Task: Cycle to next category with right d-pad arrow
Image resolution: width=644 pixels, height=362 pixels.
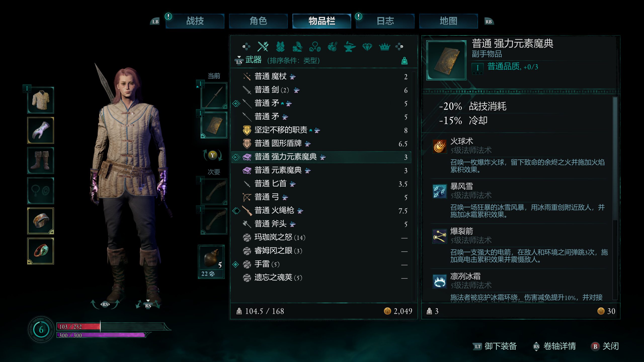Action: (399, 47)
